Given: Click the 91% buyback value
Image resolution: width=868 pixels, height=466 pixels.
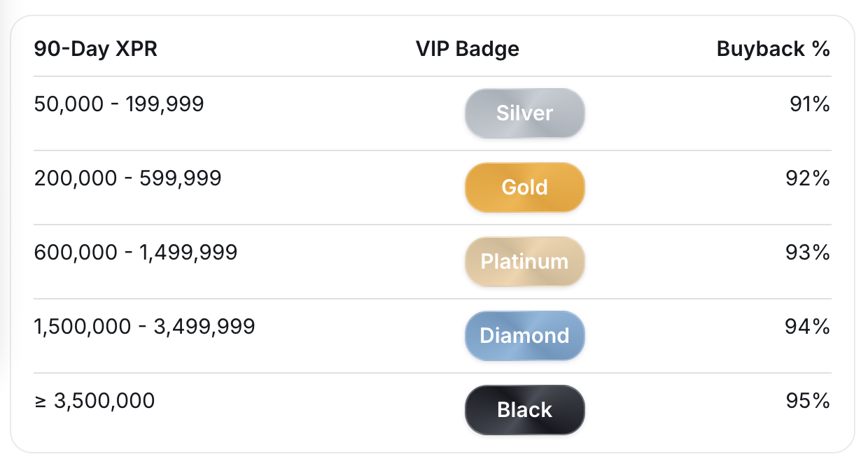Looking at the screenshot, I should [x=810, y=104].
